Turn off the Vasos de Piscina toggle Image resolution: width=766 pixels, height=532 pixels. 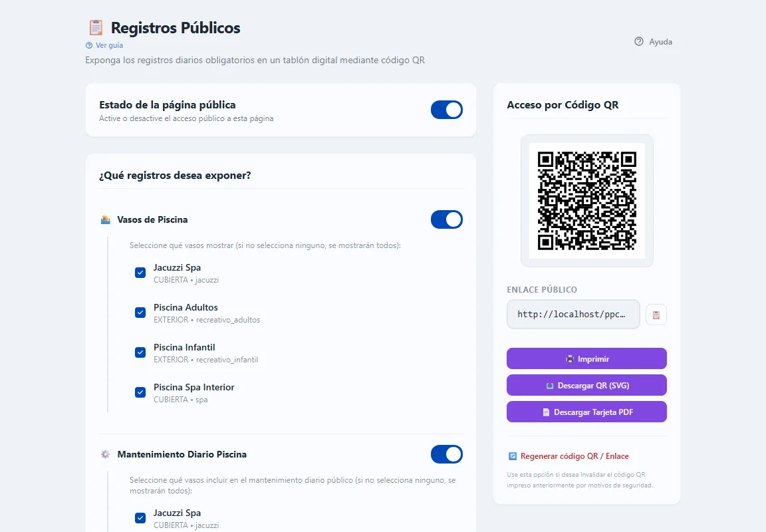(447, 220)
